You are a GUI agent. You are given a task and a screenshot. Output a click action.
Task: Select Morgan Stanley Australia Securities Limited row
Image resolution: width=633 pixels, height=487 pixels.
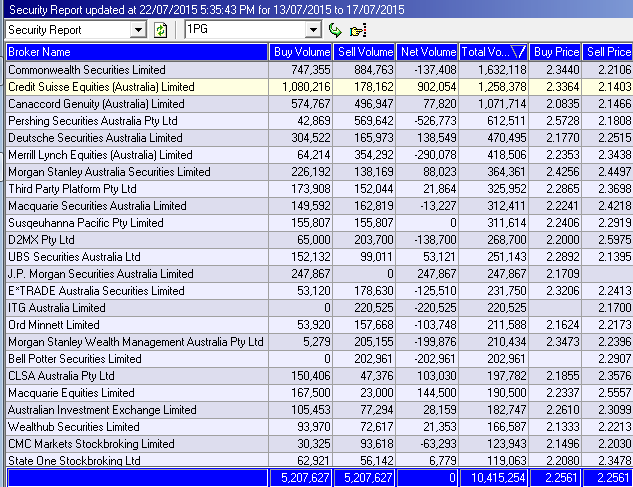(x=319, y=172)
